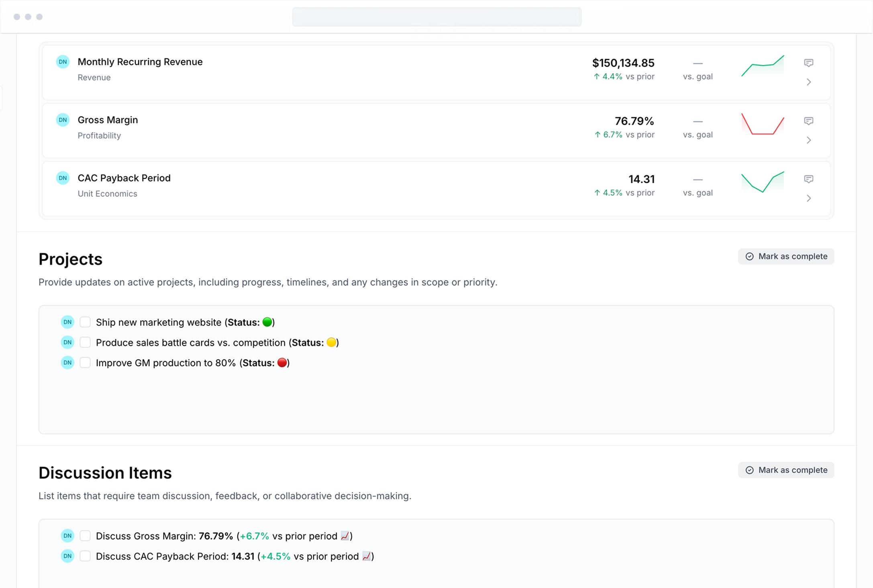Check the sales battle cards project checkbox
This screenshot has height=588, width=873.
click(85, 343)
